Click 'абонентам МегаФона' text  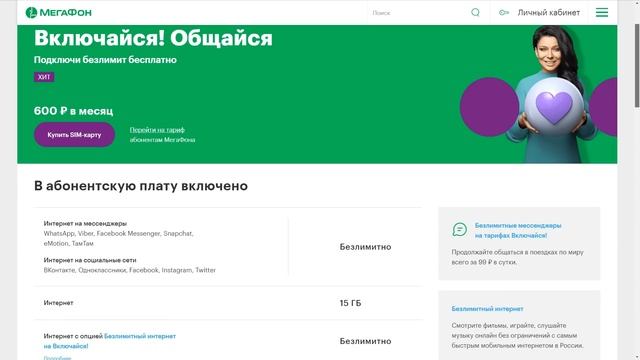(x=162, y=140)
